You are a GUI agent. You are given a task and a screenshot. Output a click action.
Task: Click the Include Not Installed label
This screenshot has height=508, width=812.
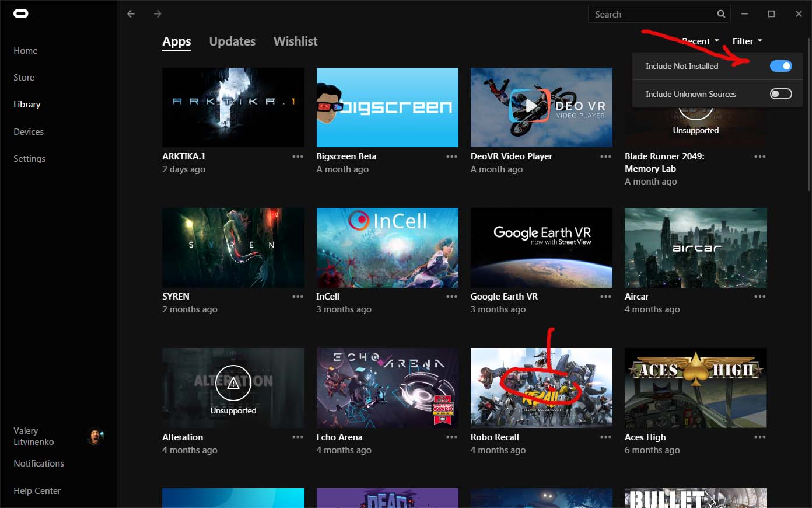pos(682,66)
